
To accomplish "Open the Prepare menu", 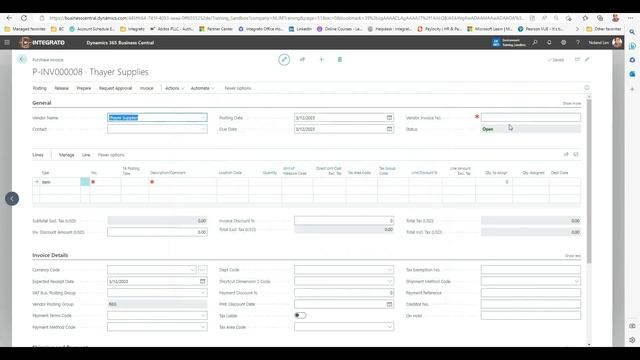I will [x=84, y=88].
